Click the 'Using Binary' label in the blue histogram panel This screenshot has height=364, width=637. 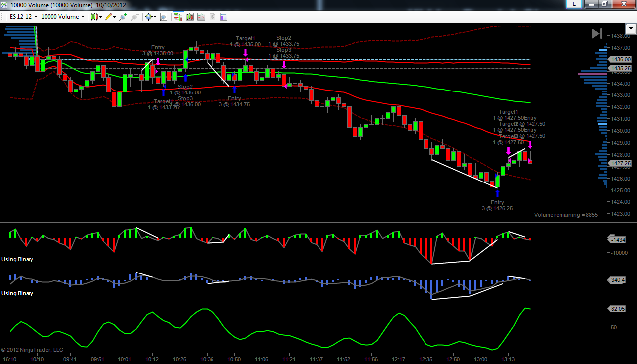(17, 293)
